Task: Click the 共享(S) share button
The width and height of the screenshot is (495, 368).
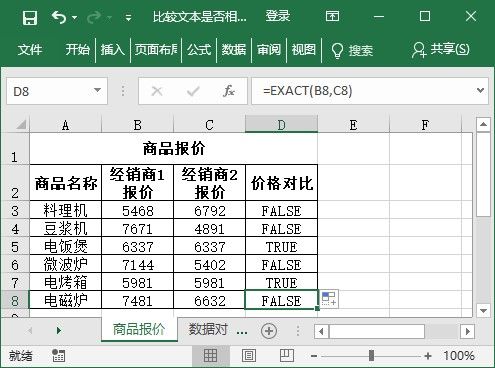Action: (x=441, y=50)
